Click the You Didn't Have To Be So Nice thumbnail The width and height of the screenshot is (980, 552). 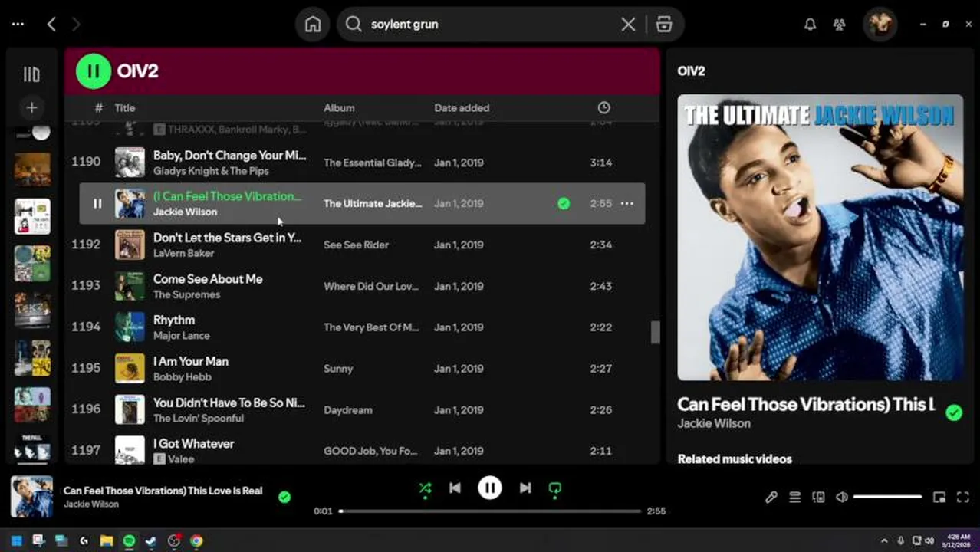pos(130,409)
